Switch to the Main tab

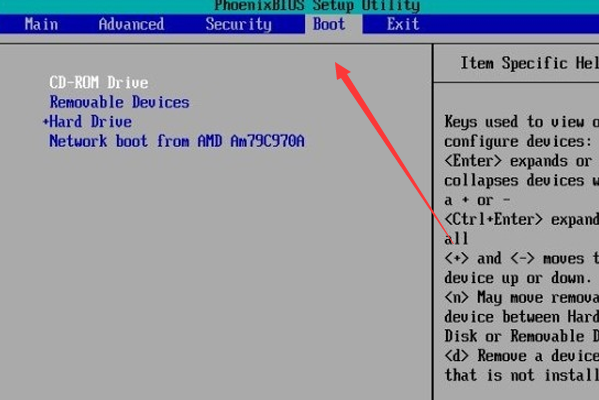point(41,24)
